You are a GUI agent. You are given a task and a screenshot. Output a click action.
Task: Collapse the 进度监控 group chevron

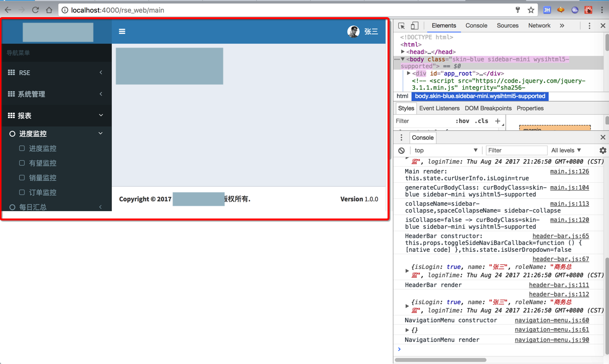click(x=100, y=133)
